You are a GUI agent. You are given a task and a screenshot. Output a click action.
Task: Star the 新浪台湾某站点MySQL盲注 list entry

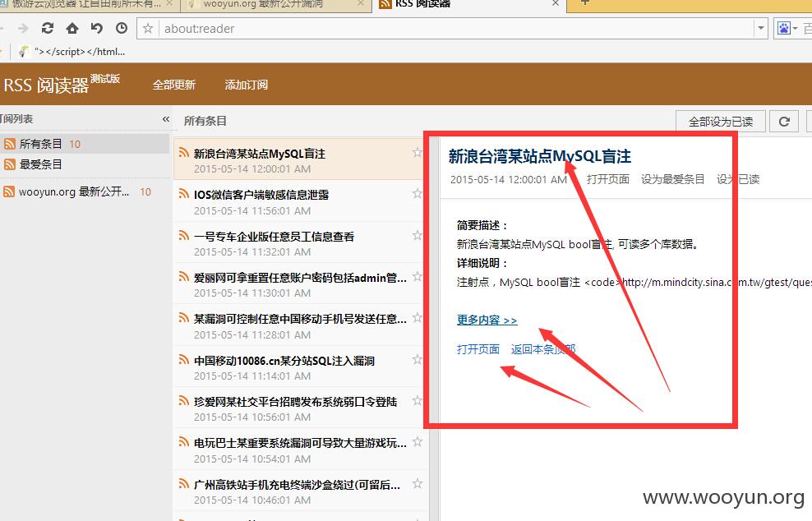[x=418, y=152]
